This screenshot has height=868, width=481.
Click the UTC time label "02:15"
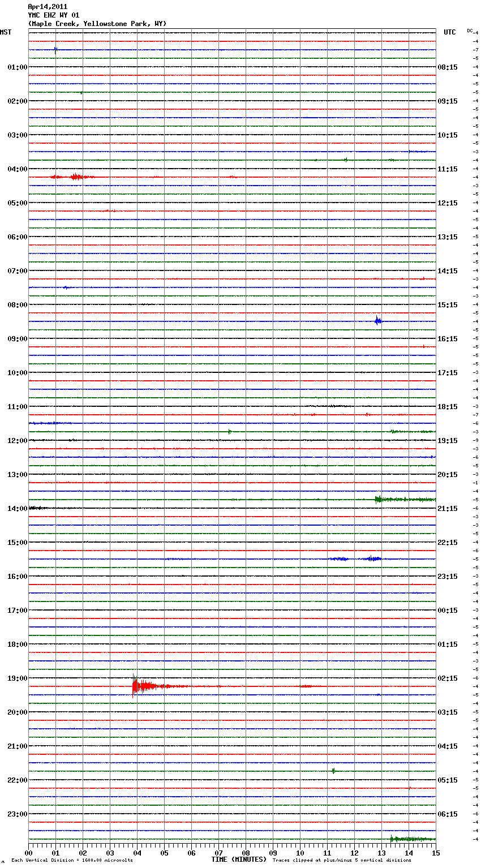coord(448,678)
